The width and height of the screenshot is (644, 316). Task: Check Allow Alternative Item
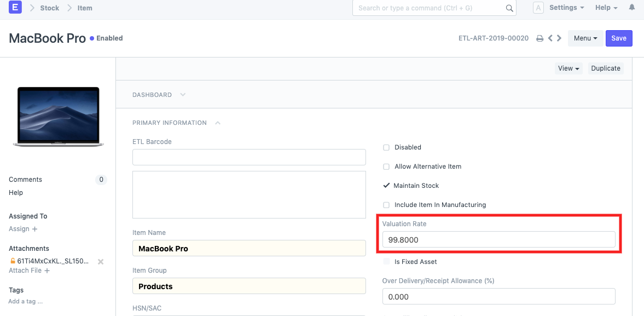click(x=386, y=166)
